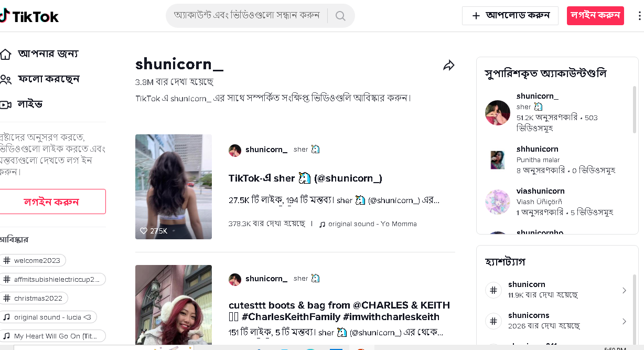Click the hashtag icon beside shunicorns
Screen dimensions: 644x350
point(493,321)
